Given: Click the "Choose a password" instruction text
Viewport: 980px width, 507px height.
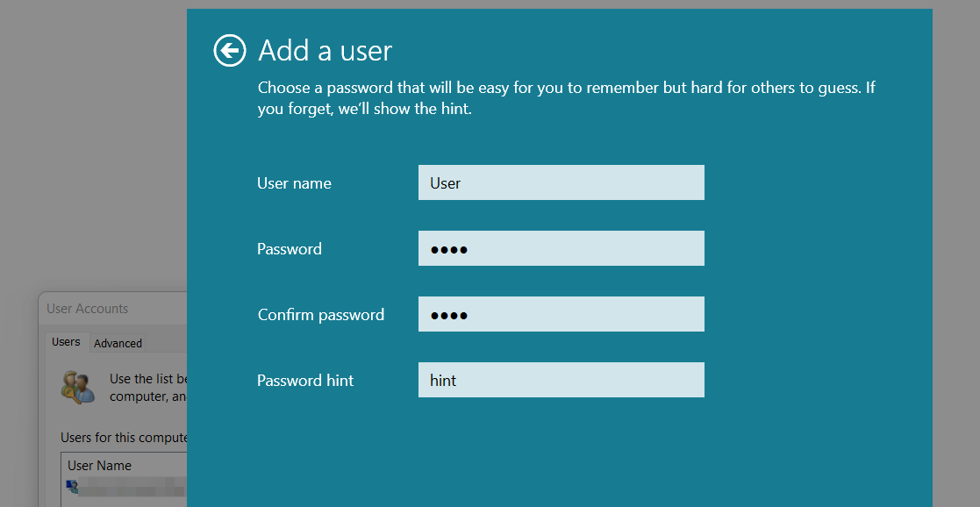Looking at the screenshot, I should tap(566, 98).
